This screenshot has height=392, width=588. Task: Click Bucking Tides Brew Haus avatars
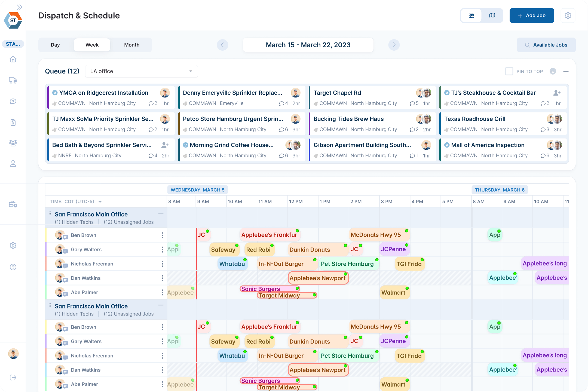(x=424, y=119)
